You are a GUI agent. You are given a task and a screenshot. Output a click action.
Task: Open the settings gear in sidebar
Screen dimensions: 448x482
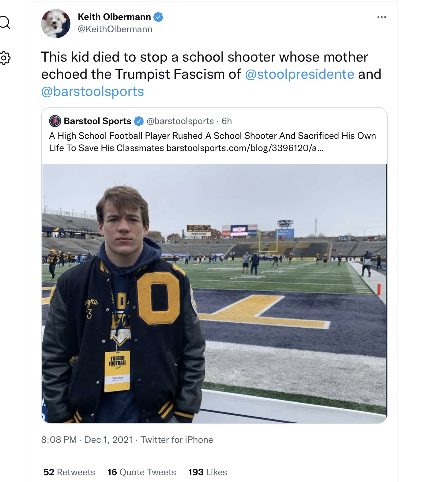tap(5, 58)
